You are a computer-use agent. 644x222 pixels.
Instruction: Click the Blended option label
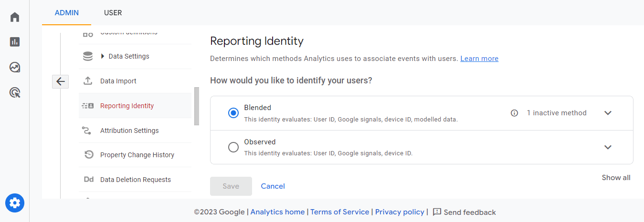coord(258,108)
